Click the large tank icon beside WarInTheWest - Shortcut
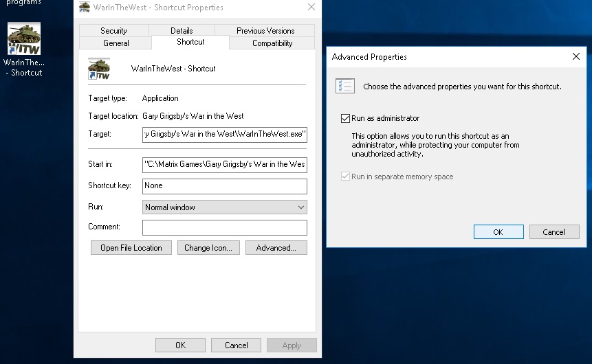This screenshot has height=364, width=592. click(x=99, y=69)
